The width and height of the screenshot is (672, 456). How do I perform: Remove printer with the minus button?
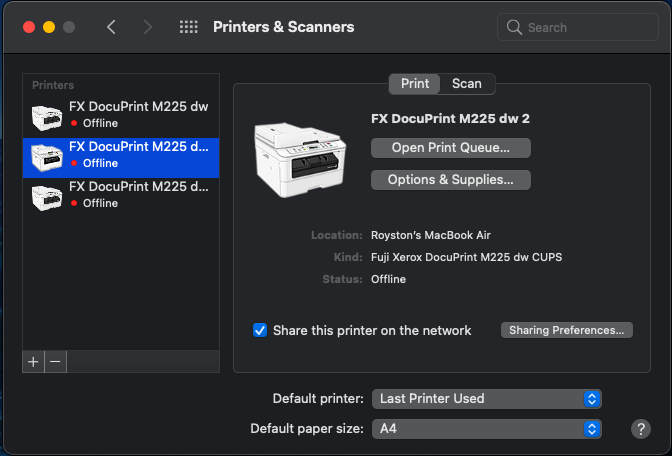pos(55,362)
